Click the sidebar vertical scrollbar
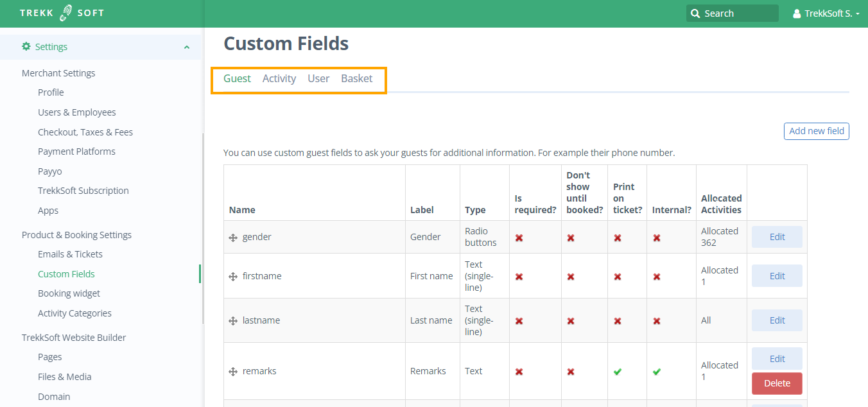The image size is (868, 407). [202, 229]
